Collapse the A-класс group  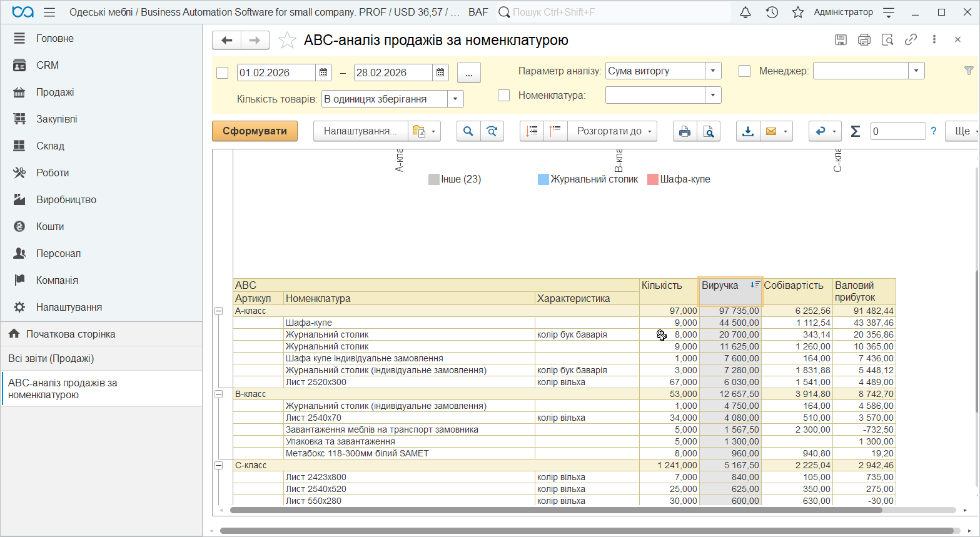(x=219, y=311)
